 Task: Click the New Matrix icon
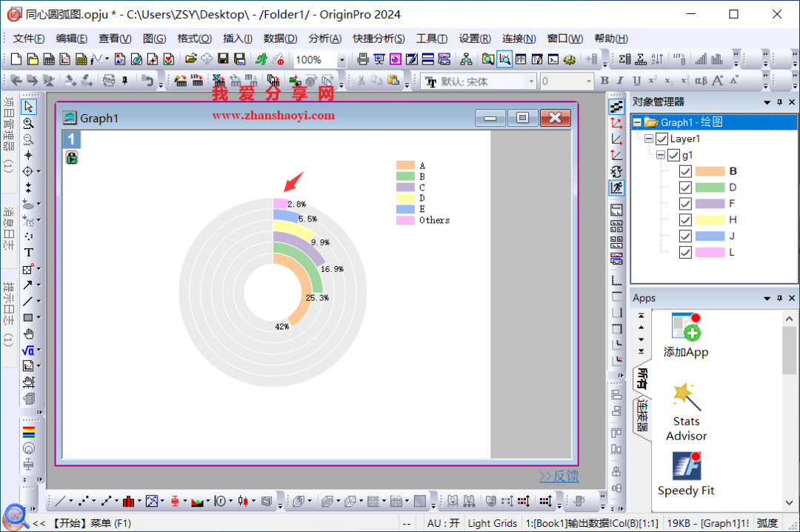click(x=81, y=59)
